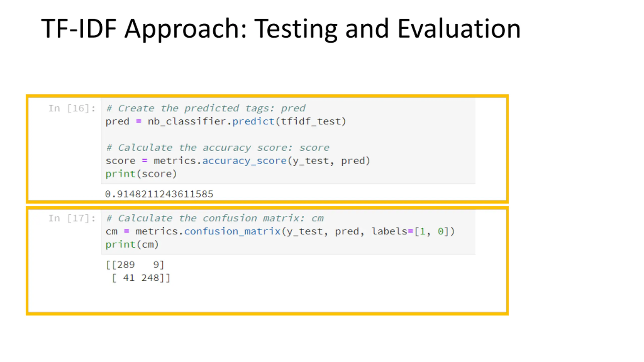
Task: Click the nb_classifier object name
Action: click(x=187, y=121)
